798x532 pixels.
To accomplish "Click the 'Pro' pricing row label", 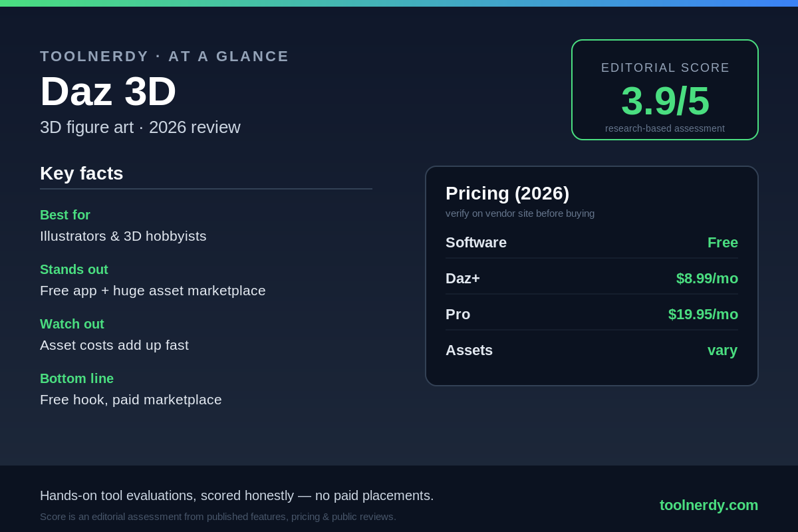I will [458, 315].
